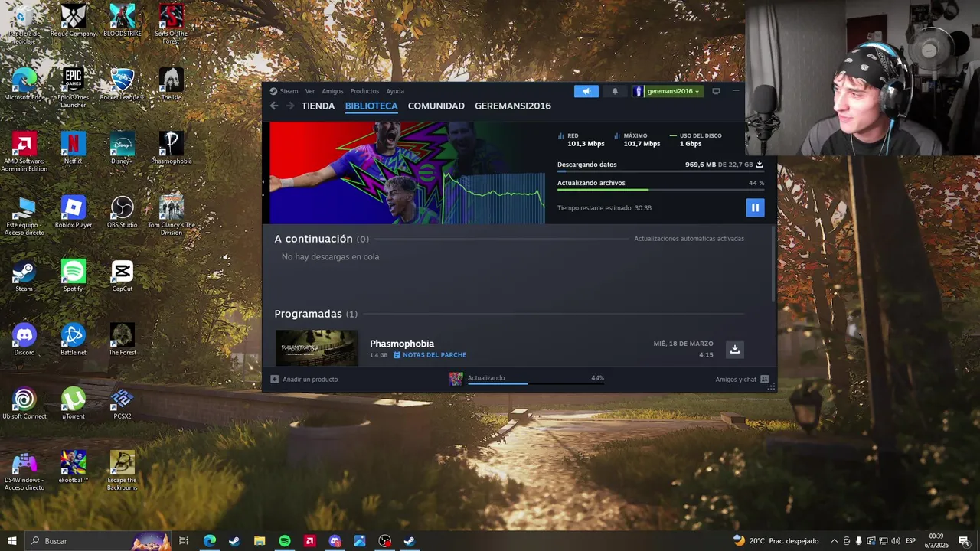Open the Epic Games Launcher shortcut
The width and height of the screenshot is (980, 551).
coord(73,87)
